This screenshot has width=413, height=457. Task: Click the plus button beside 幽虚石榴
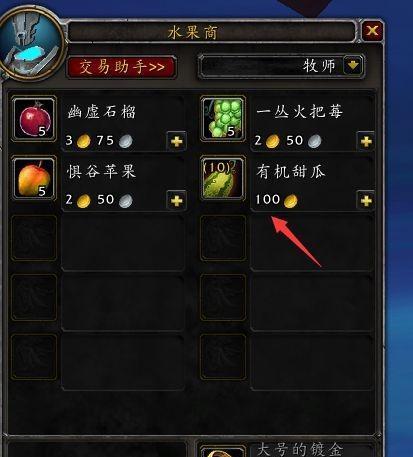(176, 142)
